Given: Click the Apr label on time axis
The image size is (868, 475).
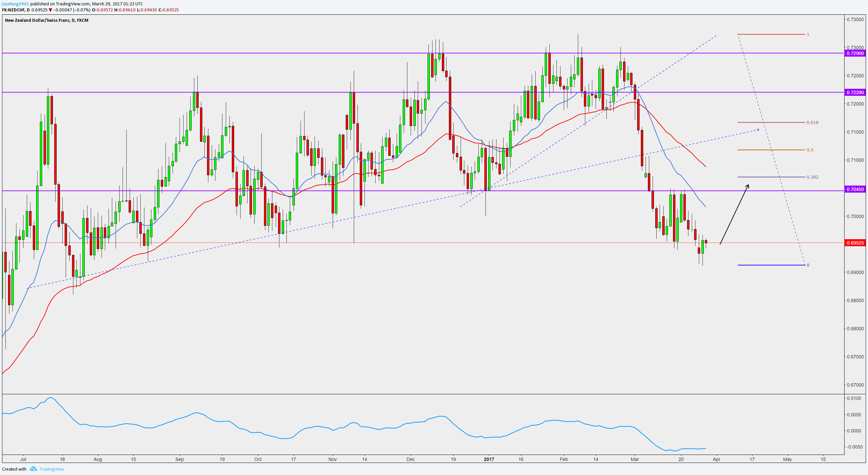Looking at the screenshot, I should tap(716, 459).
